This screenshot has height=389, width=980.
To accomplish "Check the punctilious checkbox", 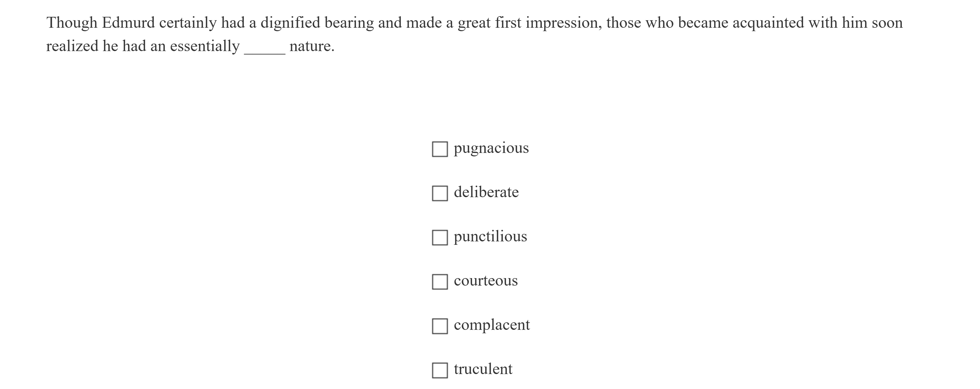I will (x=440, y=238).
